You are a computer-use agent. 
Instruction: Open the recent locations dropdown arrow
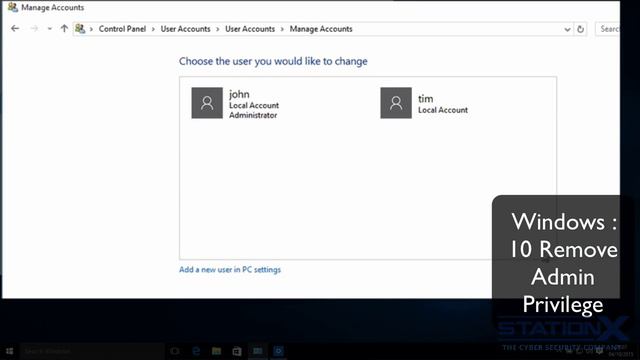point(49,29)
